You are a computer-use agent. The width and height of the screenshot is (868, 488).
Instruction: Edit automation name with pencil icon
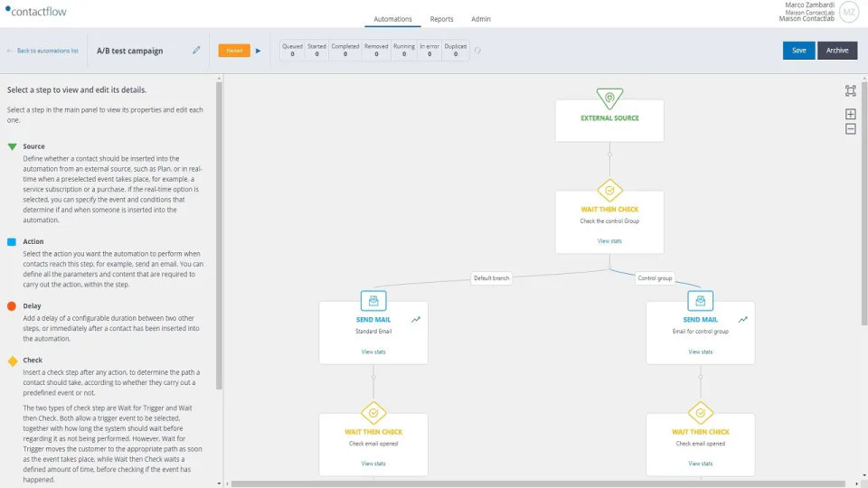(196, 51)
